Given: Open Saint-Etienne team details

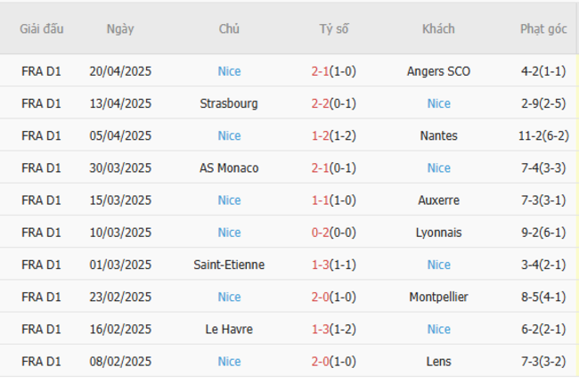Looking at the screenshot, I should (229, 265).
